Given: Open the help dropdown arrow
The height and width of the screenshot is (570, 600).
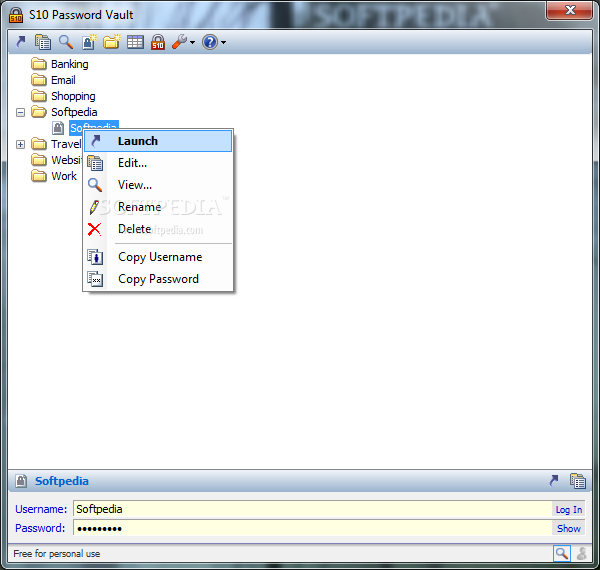Looking at the screenshot, I should [223, 42].
